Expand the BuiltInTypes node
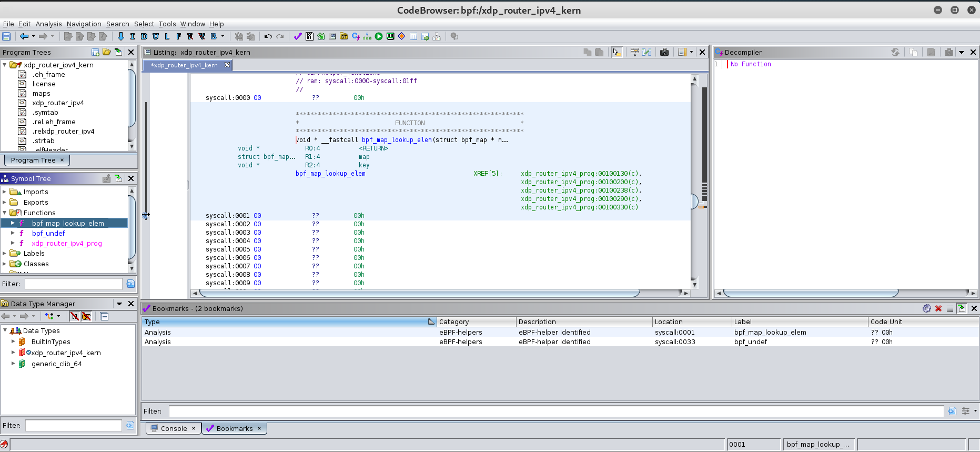980x452 pixels. click(x=13, y=341)
